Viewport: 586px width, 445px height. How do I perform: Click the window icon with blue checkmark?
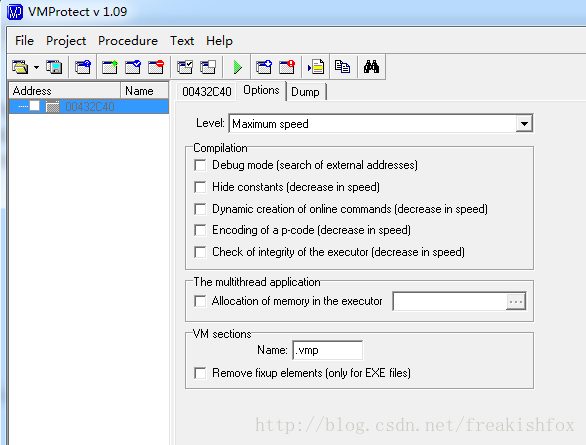[x=133, y=67]
